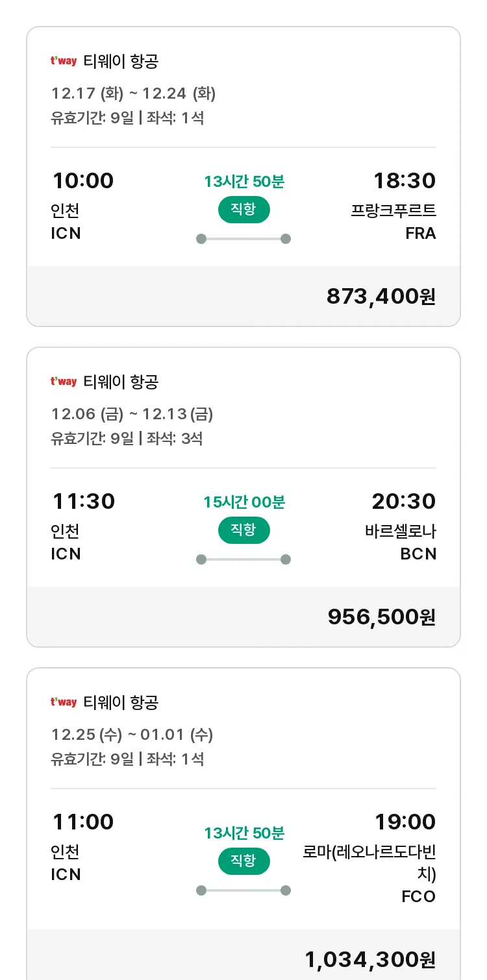Tap the t'way logo on Frankfurt card
This screenshot has height=980, width=487.
pyautogui.click(x=64, y=61)
